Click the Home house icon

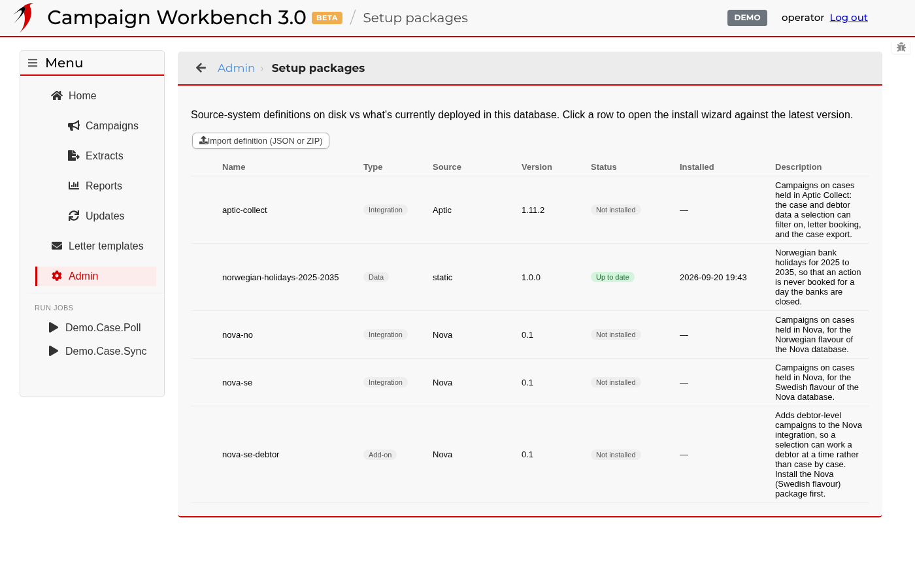pyautogui.click(x=57, y=95)
